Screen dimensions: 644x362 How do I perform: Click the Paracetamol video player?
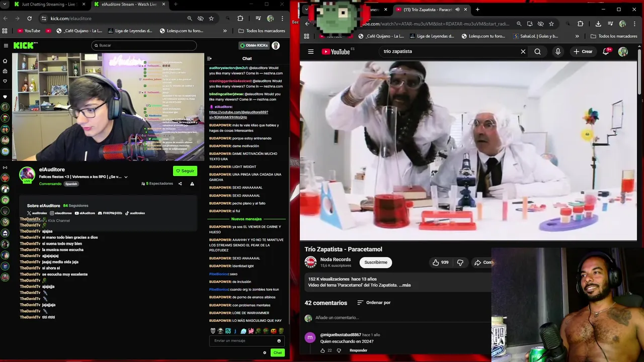point(468,151)
